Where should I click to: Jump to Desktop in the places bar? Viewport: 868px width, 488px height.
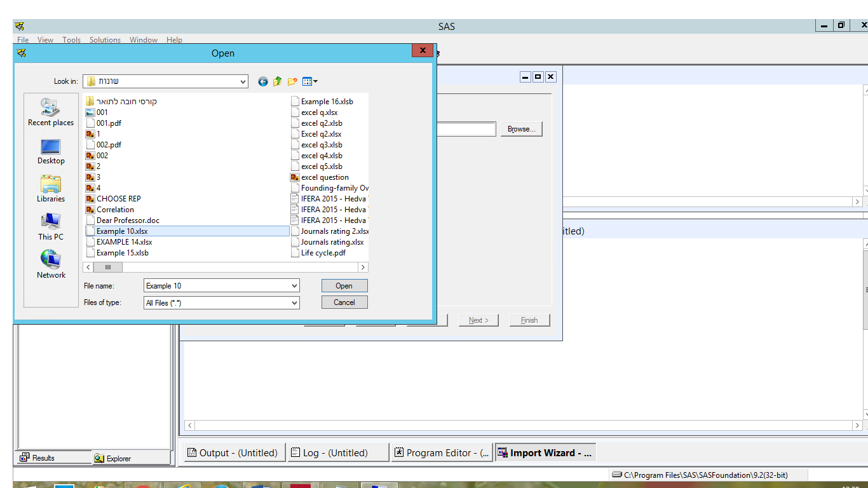51,151
